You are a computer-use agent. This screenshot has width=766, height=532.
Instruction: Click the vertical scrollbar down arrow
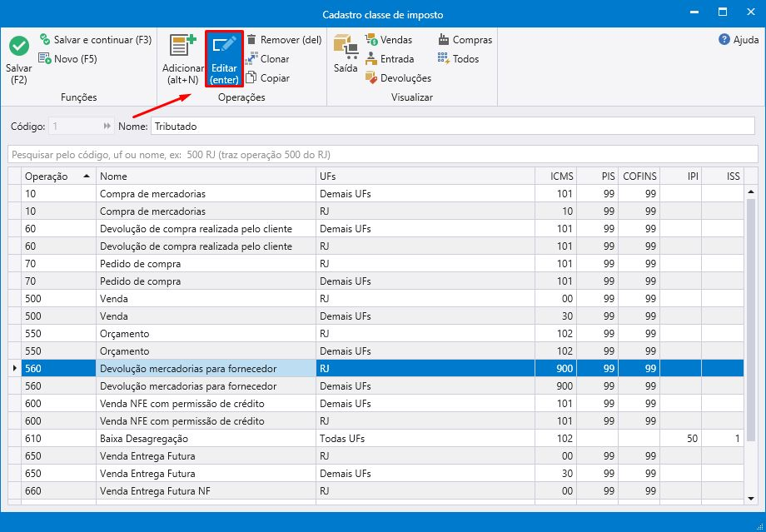pyautogui.click(x=750, y=497)
